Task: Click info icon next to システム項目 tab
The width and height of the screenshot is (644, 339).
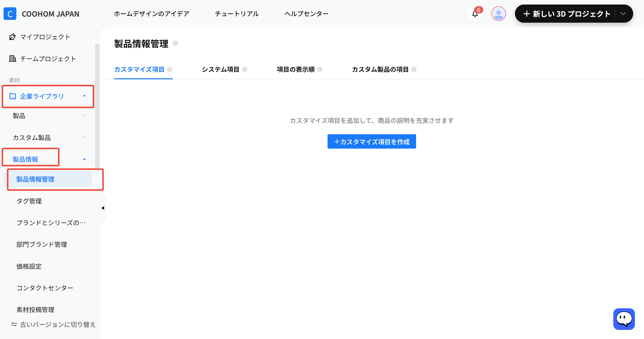Action: [x=245, y=69]
